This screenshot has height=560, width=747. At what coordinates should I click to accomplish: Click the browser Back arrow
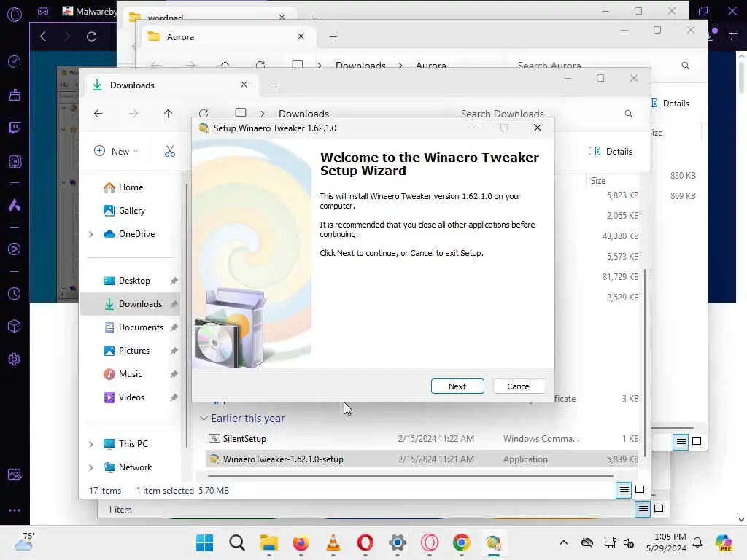pyautogui.click(x=43, y=36)
